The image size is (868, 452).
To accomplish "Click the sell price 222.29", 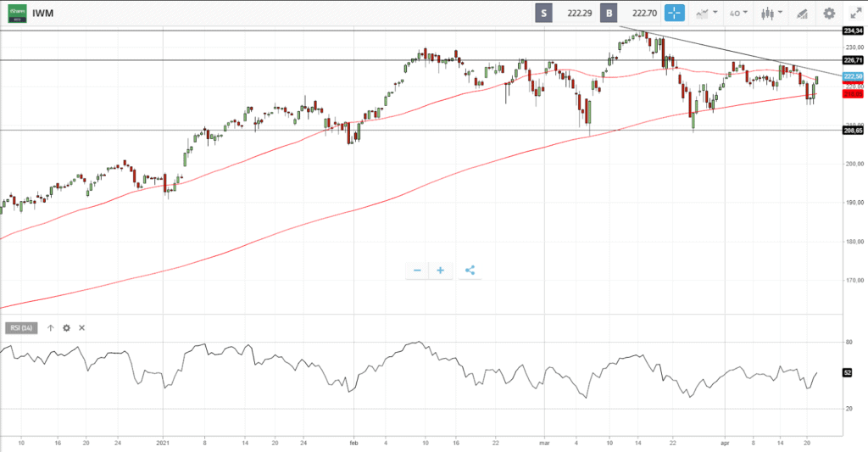I will (x=580, y=14).
